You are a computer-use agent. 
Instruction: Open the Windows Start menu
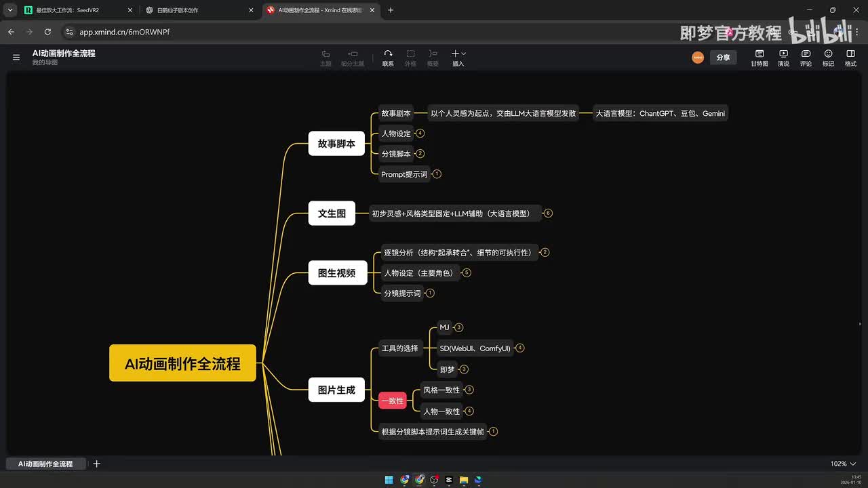point(389,480)
